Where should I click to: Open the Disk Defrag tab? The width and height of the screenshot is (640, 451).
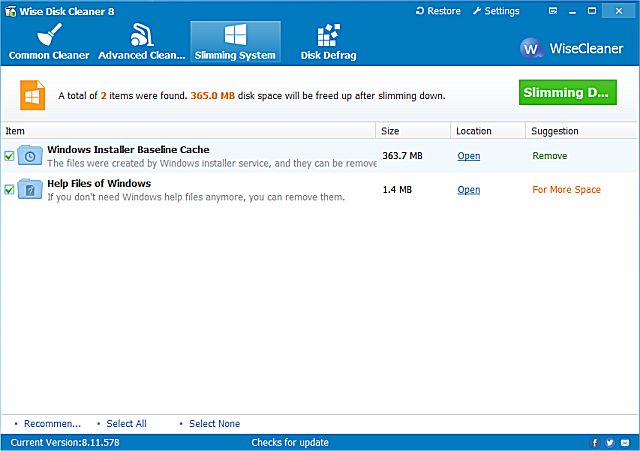(x=329, y=42)
